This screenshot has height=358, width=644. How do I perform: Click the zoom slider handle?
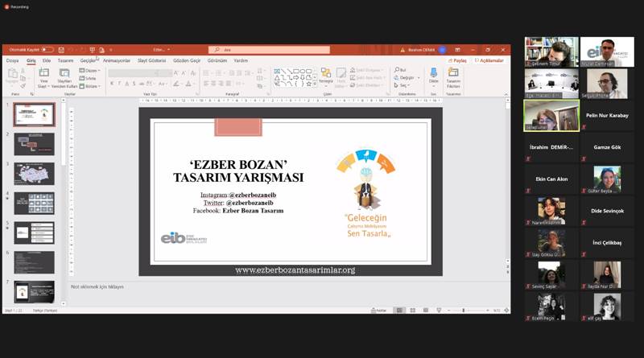[464, 311]
